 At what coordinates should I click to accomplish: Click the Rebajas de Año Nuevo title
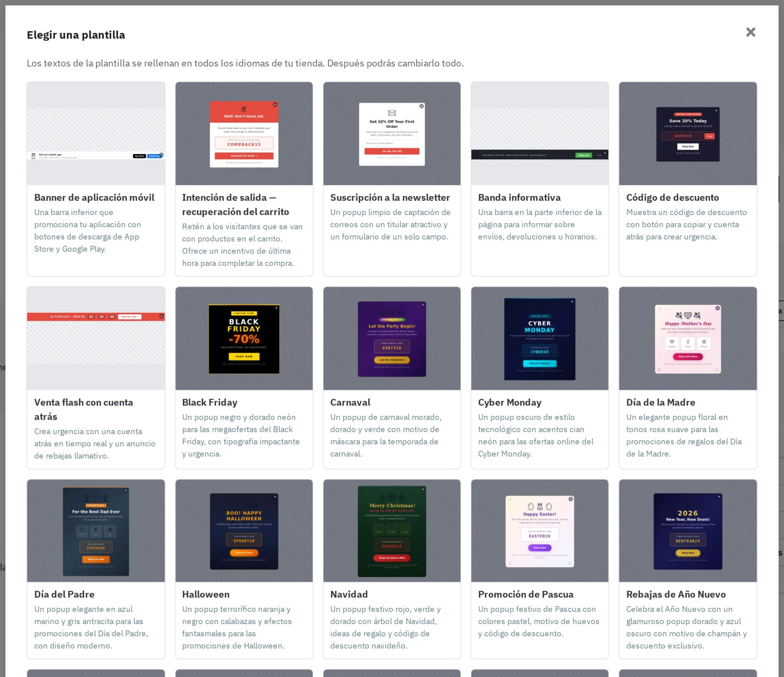pos(676,594)
